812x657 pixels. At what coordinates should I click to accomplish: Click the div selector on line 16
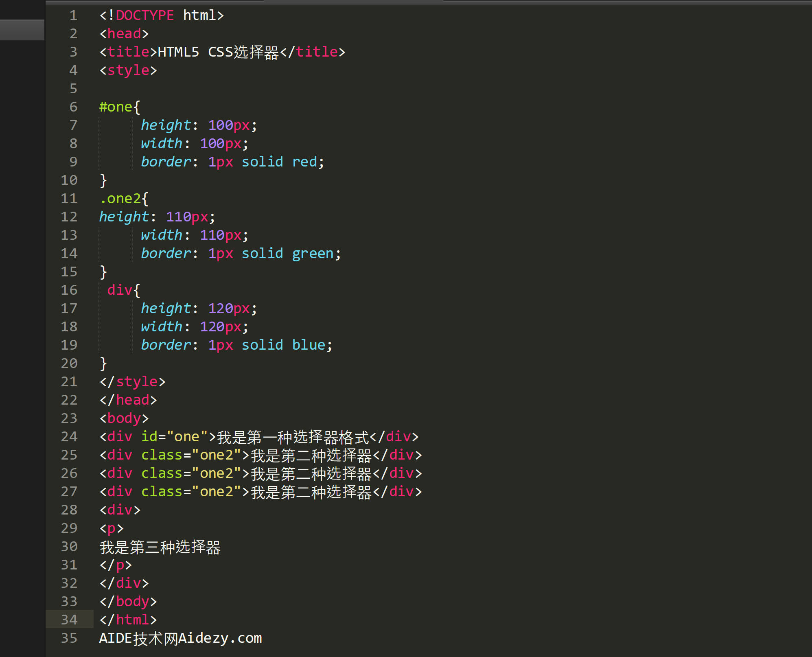click(119, 290)
